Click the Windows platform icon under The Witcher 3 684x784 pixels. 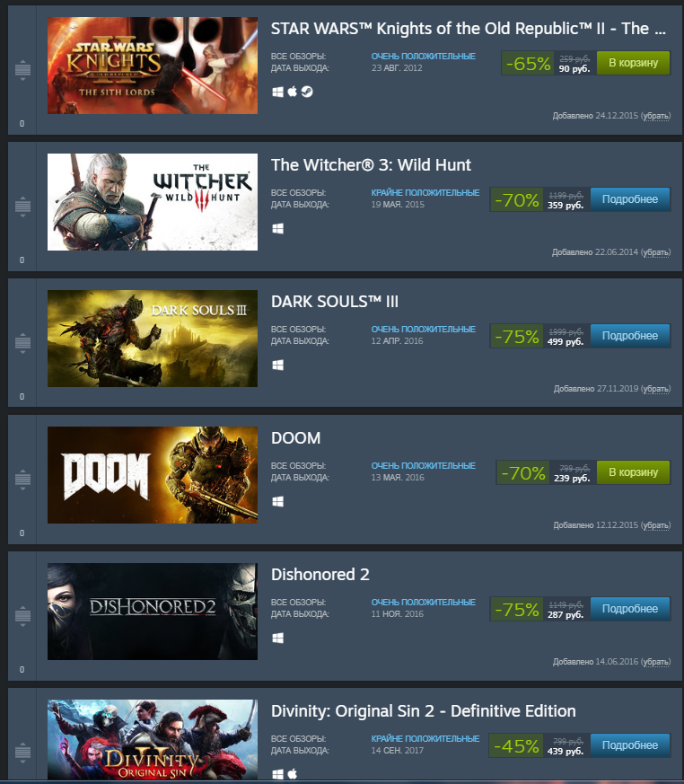click(277, 228)
